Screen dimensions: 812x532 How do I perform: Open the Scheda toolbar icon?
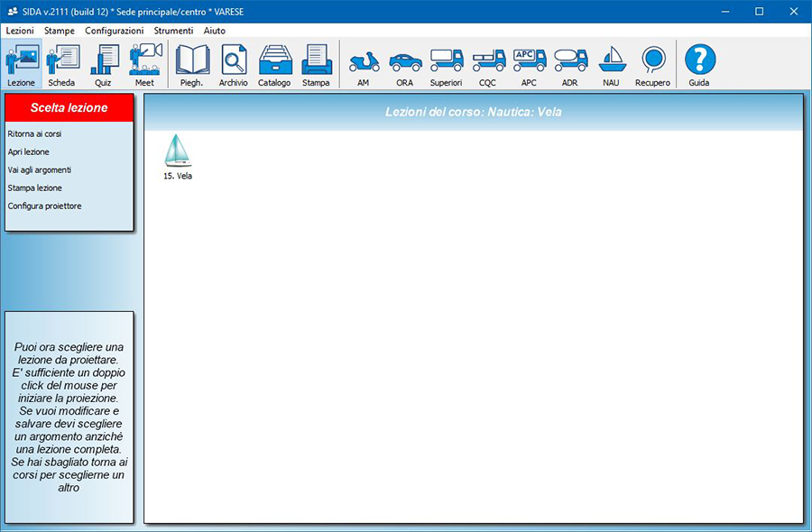tap(61, 63)
